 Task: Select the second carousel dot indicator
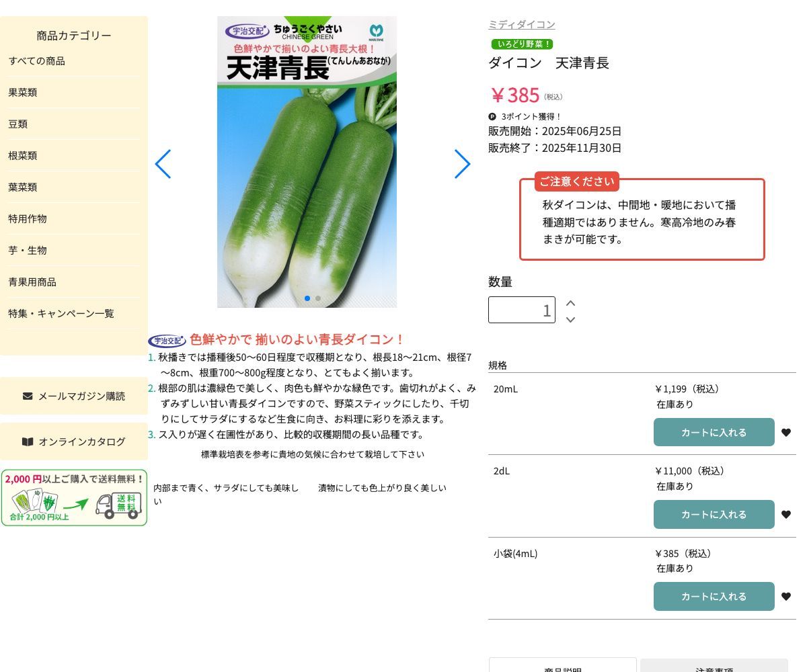point(318,298)
